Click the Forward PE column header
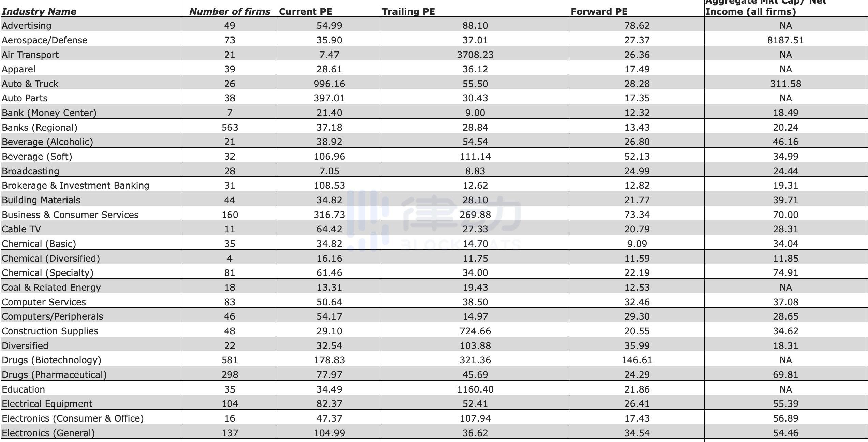 click(599, 12)
